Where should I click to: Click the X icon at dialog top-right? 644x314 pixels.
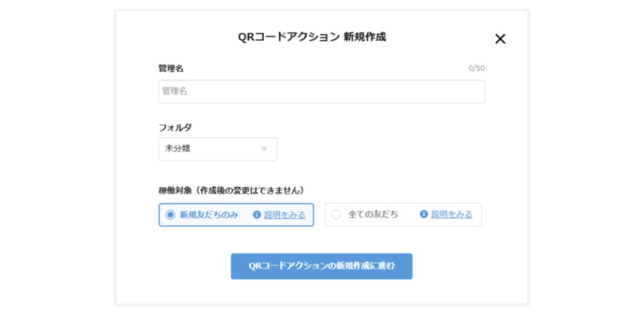[500, 39]
